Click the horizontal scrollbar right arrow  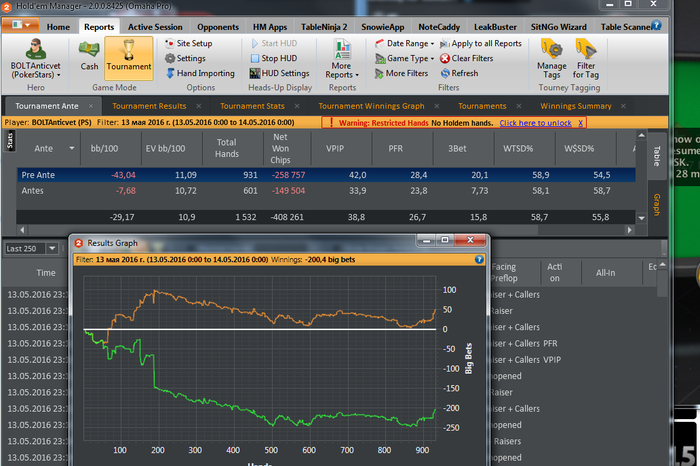pyautogui.click(x=629, y=230)
